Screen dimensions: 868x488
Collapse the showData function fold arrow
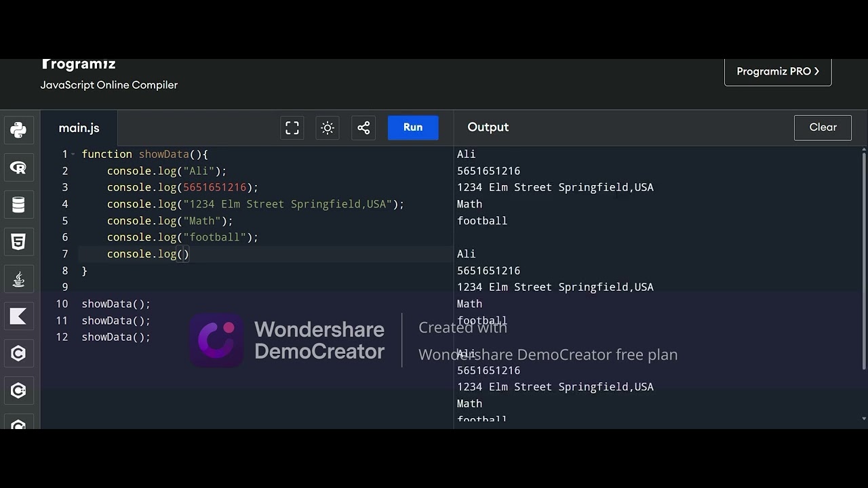tap(73, 155)
